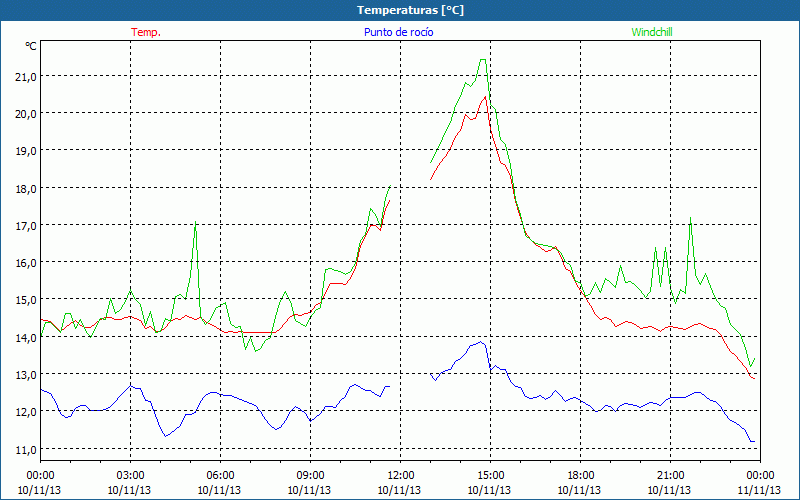Click the Temperaturas [°C] chart title

click(410, 10)
